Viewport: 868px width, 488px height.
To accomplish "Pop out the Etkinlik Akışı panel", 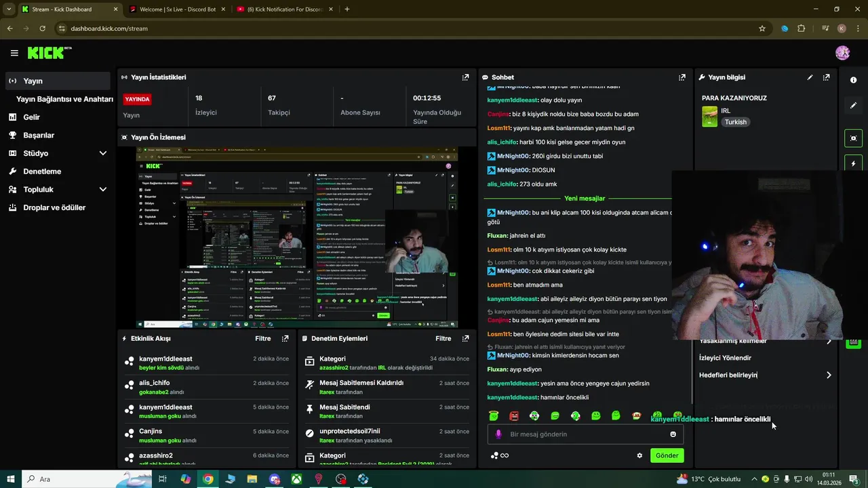I will 285,338.
